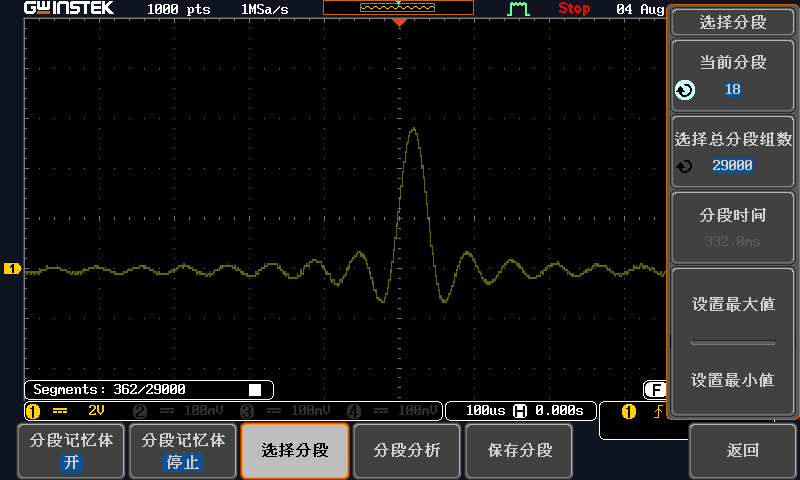Select the 设置最大值 option
Viewport: 800px width, 480px height.
click(x=733, y=305)
